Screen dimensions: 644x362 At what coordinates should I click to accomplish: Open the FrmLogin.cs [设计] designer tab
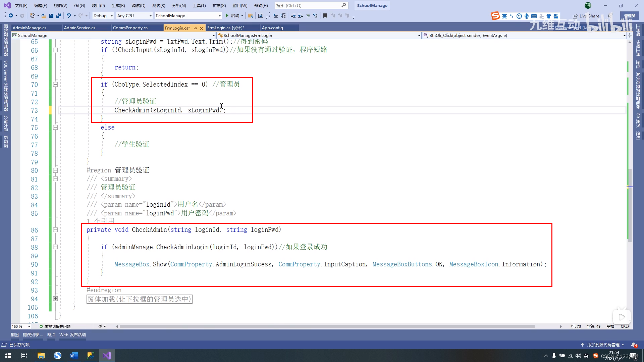[x=225, y=28]
